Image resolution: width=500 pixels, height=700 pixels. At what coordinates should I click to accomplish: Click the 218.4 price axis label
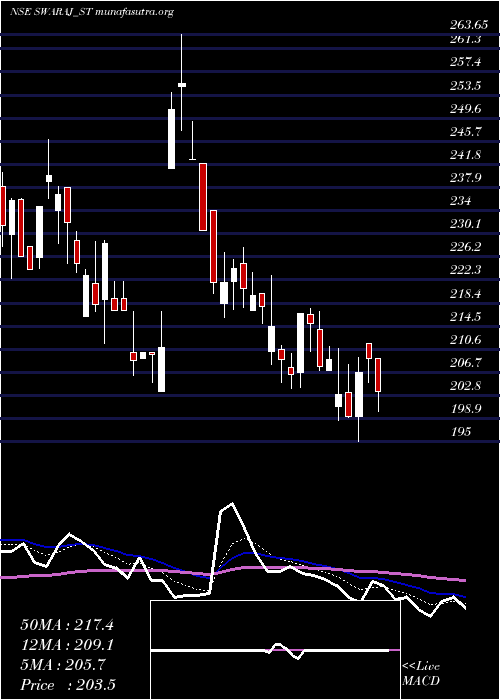465,294
